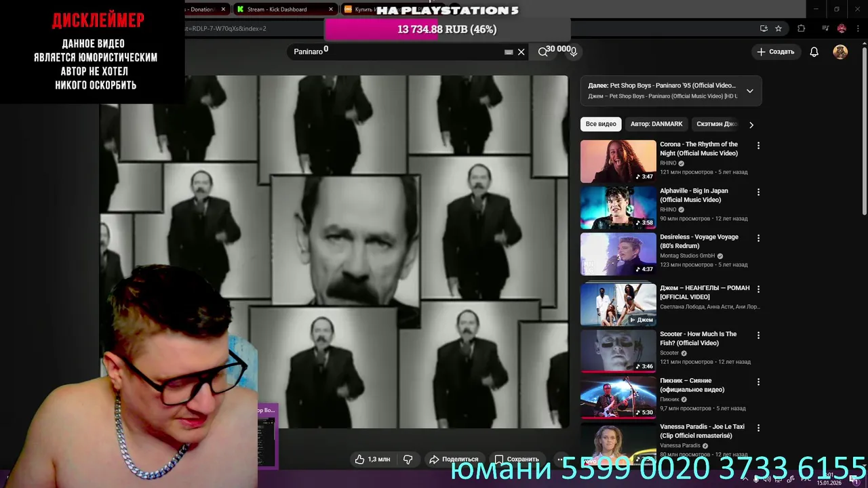Open Desireless - Voyage Voyage title
This screenshot has width=868, height=488.
coord(699,241)
